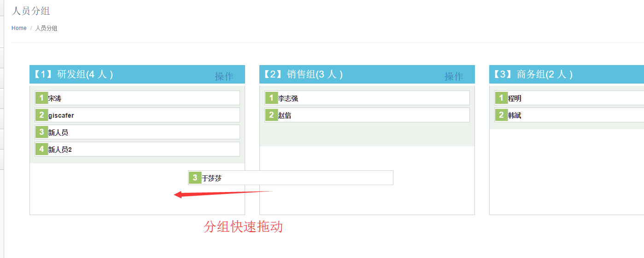Click number badge 1 beside 李志强
644x258 pixels.
coord(271,98)
